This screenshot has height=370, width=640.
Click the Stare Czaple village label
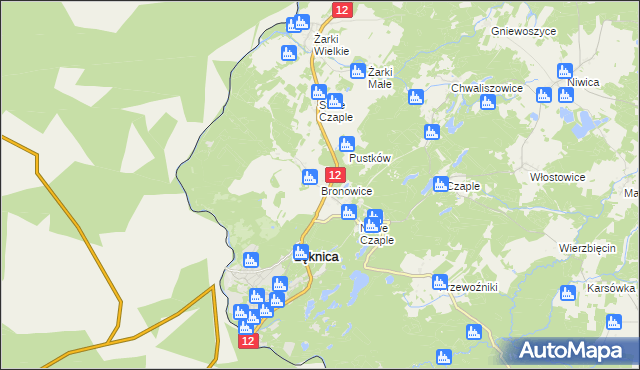coord(336,111)
